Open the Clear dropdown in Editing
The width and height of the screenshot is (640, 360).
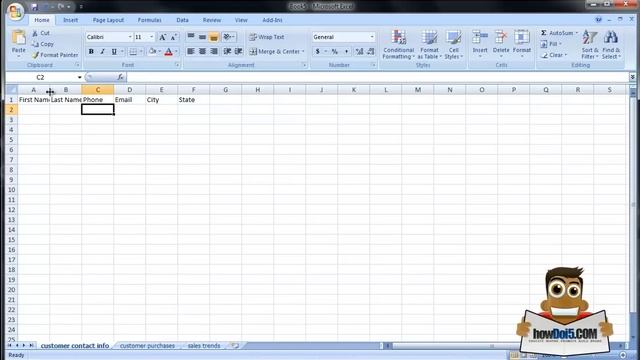click(554, 55)
